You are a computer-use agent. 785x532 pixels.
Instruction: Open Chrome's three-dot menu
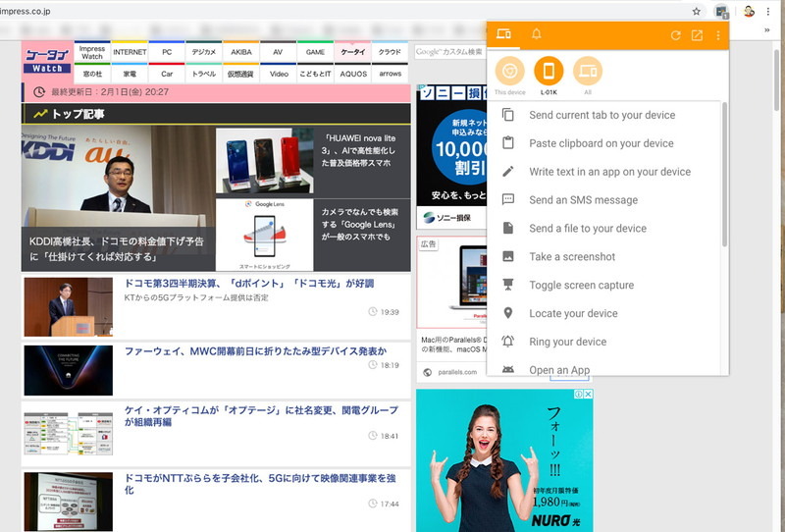(768, 11)
